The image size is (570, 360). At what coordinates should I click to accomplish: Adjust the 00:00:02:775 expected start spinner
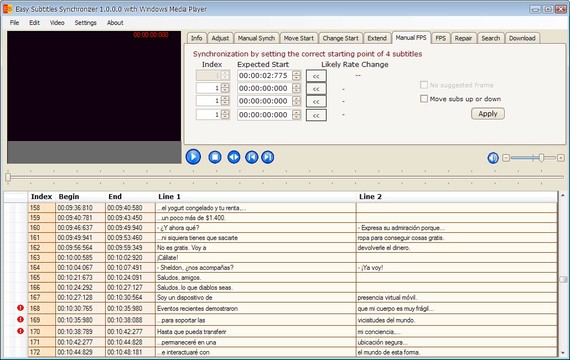click(297, 75)
